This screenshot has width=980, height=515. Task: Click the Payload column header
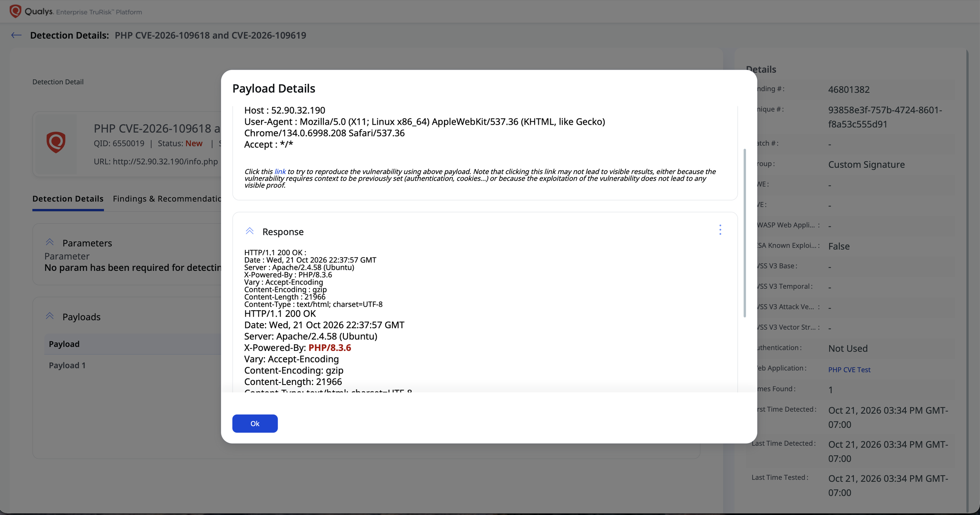(64, 344)
